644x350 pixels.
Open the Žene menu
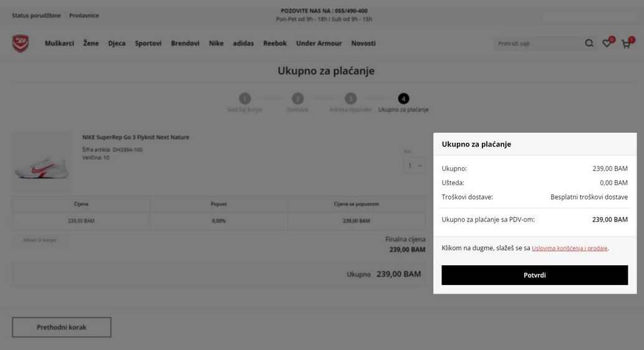[91, 43]
